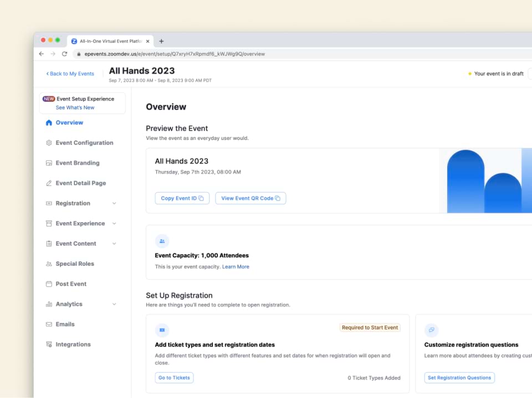Follow the Back to My Events link

pyautogui.click(x=70, y=74)
